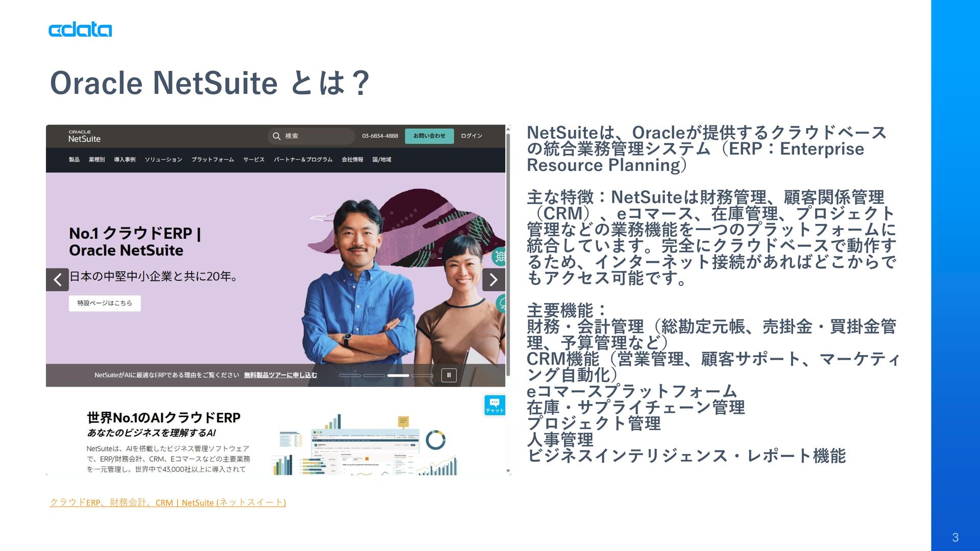Image resolution: width=980 pixels, height=551 pixels.
Task: Open the クラウドERP NetSuite source link
Action: point(167,503)
